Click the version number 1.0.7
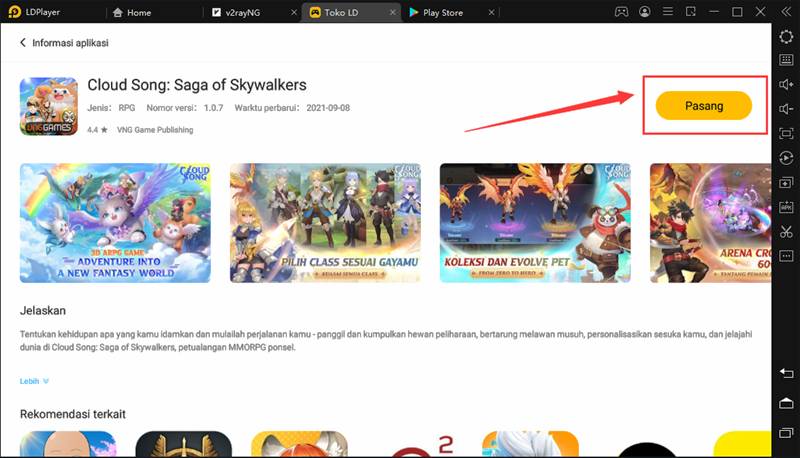Screen dimensions: 800x458 coord(214,108)
